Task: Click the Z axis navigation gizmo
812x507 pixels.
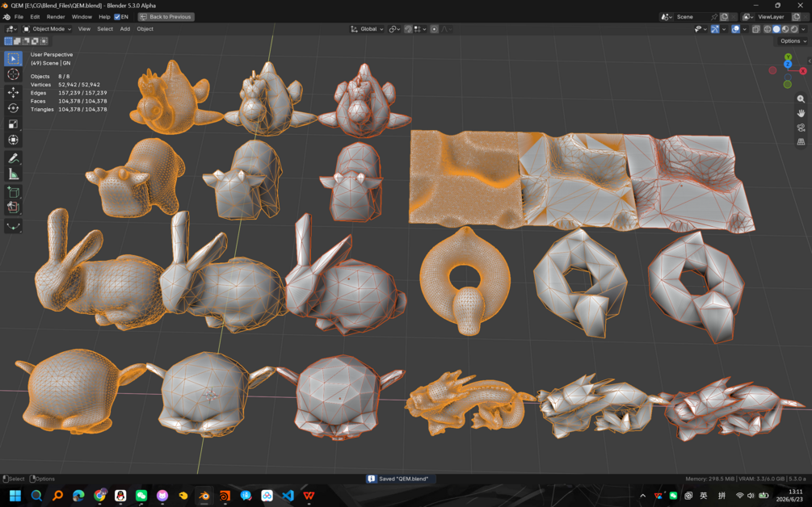Action: click(x=788, y=64)
